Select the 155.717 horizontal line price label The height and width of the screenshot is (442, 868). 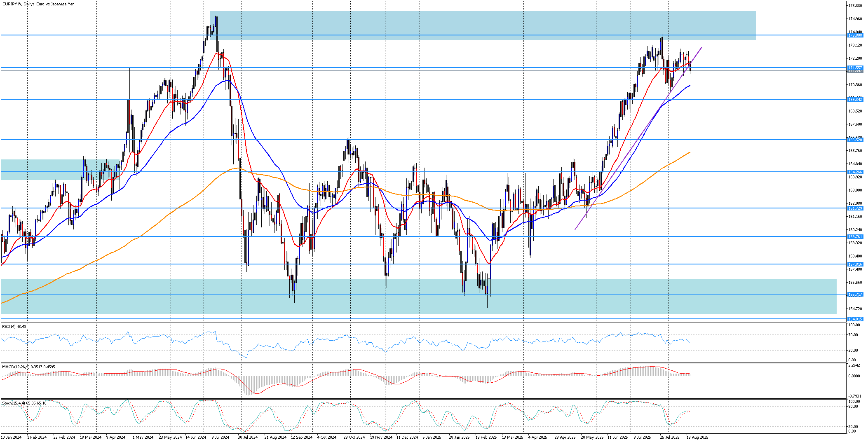click(x=855, y=295)
